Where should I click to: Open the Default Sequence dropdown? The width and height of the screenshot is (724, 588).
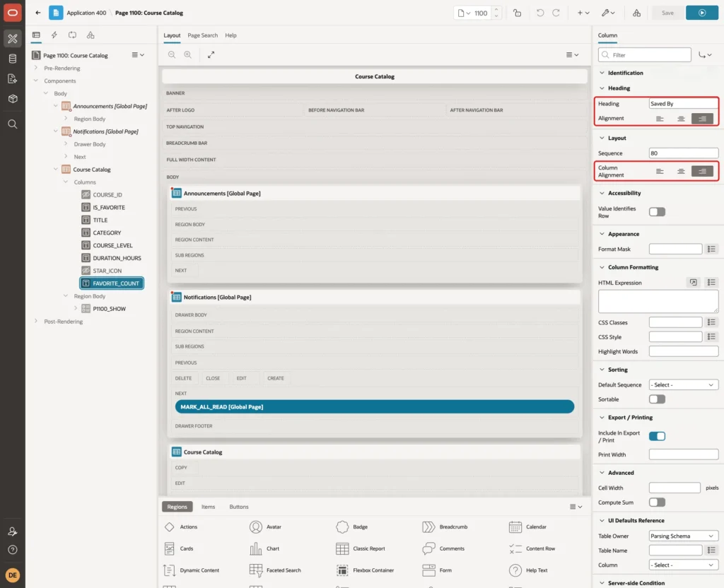[x=684, y=385]
